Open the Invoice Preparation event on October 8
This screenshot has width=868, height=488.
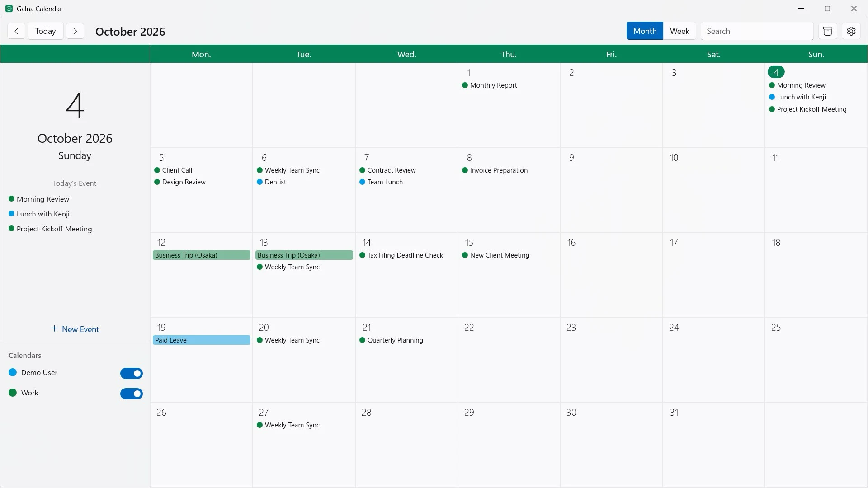pos(495,170)
